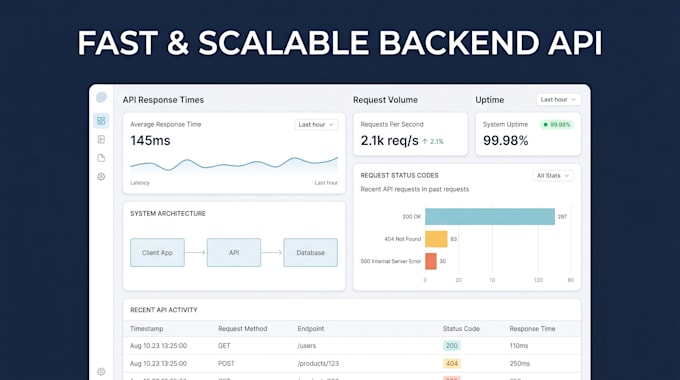Viewport: 680px width, 380px height.
Task: Click the round logo at sidebar top
Action: 101,97
